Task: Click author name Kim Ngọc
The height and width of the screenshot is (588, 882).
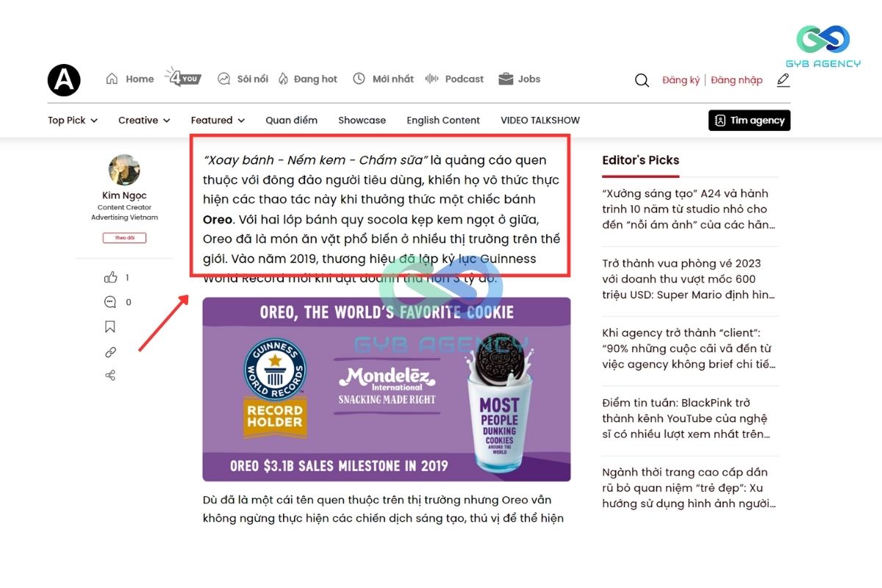Action: tap(124, 196)
